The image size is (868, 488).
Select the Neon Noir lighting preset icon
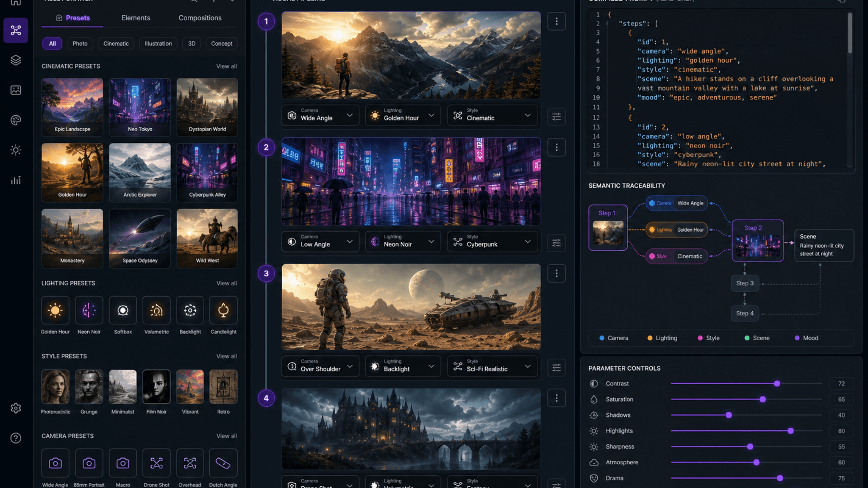pyautogui.click(x=89, y=310)
